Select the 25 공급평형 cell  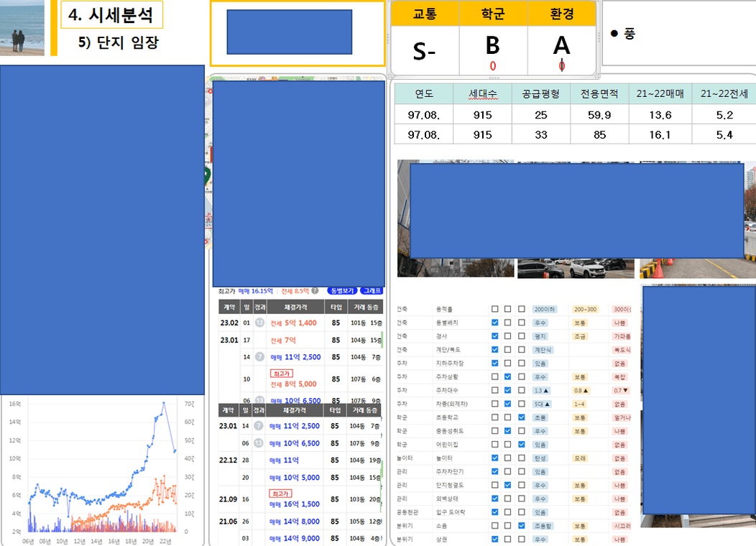coord(541,115)
